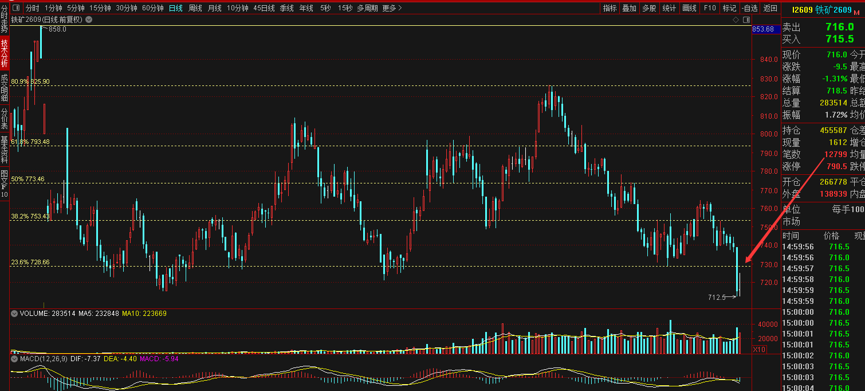Image resolution: width=865 pixels, height=391 pixels.
Task: Click the 外盘 138939 value
Action: pyautogui.click(x=833, y=194)
